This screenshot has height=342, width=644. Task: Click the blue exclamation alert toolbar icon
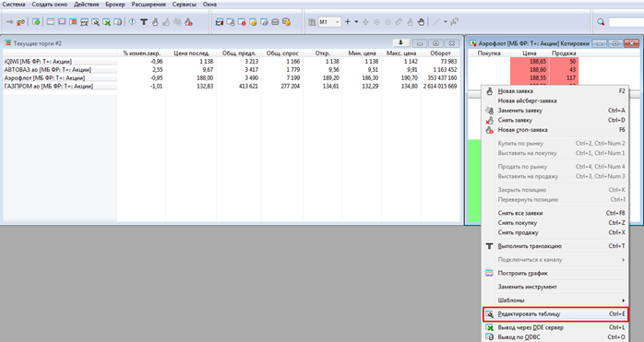(132, 22)
